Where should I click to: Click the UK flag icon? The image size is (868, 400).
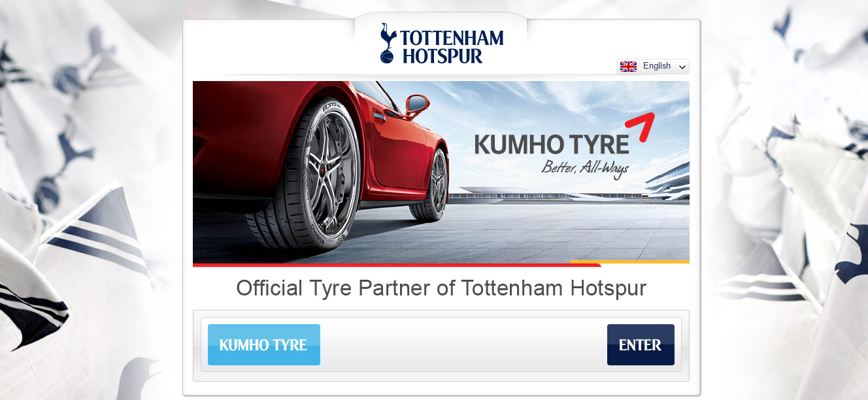pyautogui.click(x=628, y=67)
